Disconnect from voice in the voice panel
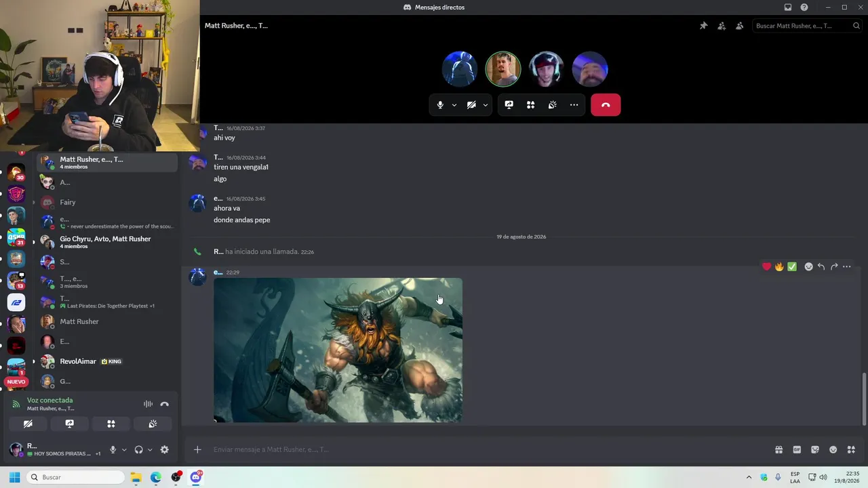868x488 pixels. pos(164,404)
